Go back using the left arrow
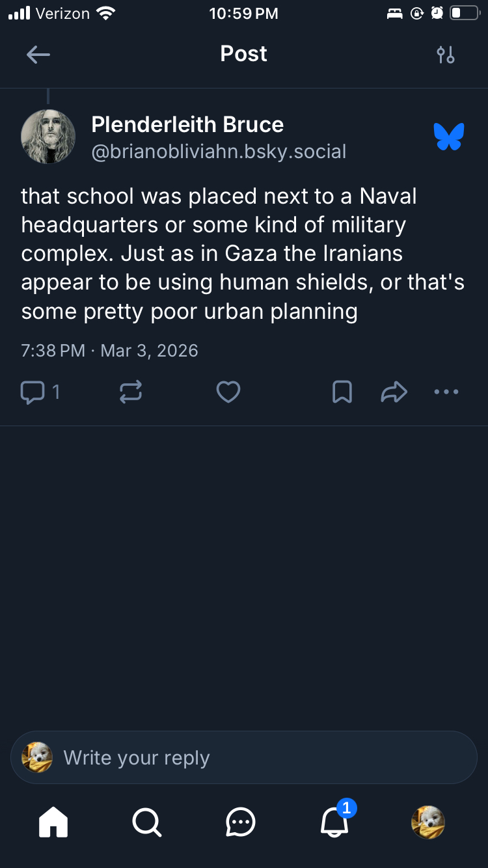Viewport: 488px width, 868px height. tap(38, 55)
